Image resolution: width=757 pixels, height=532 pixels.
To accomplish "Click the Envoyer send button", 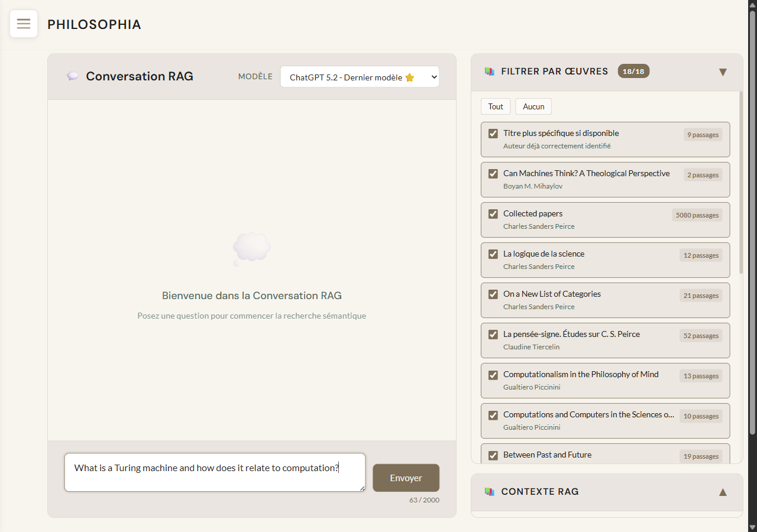I will tap(406, 478).
